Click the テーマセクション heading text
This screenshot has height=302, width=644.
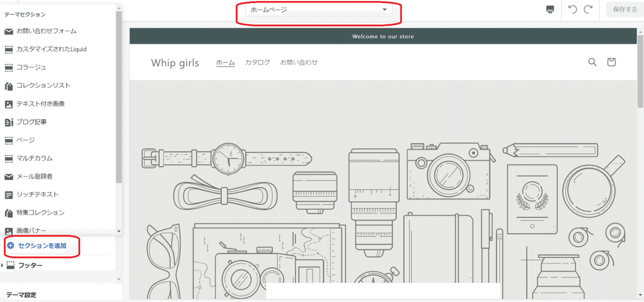pos(25,14)
